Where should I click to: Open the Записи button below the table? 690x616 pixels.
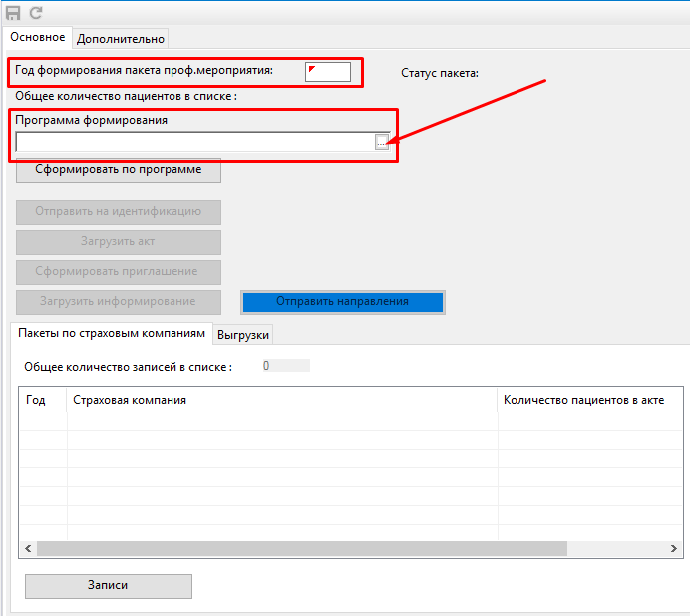(108, 586)
